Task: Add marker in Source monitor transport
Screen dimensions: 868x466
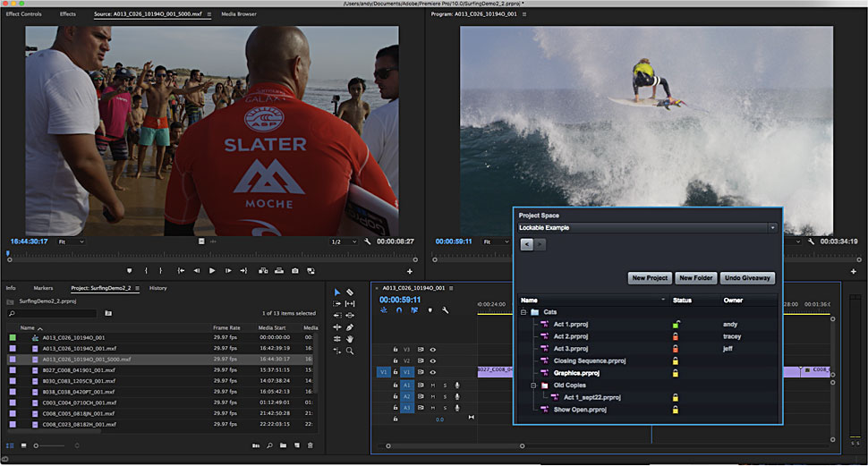Action: tap(129, 271)
